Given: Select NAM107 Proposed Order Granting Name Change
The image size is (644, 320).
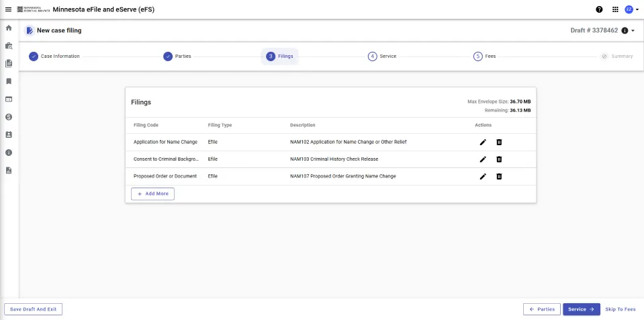Looking at the screenshot, I should click(343, 176).
